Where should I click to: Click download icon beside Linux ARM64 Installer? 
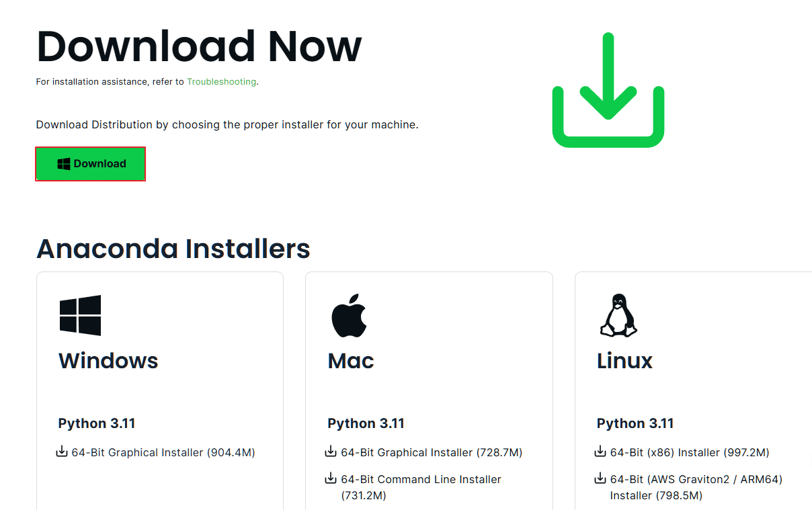[x=600, y=478]
